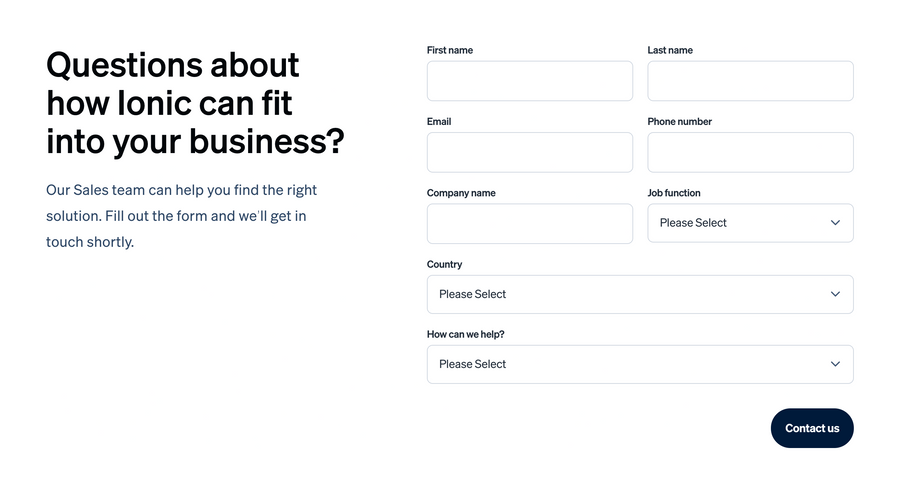Viewport: 900px width, 494px height.
Task: Click the chevron in How can we help
Action: [x=835, y=364]
